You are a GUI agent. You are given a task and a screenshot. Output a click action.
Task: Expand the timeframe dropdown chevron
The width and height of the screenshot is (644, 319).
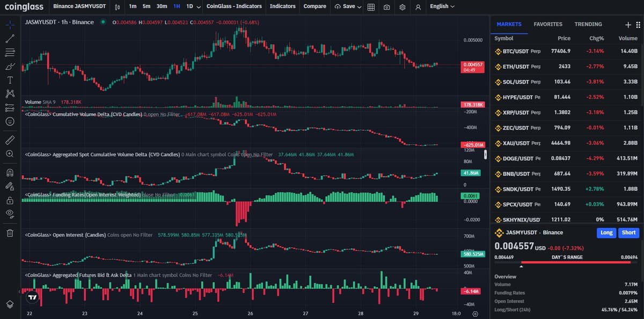(199, 7)
